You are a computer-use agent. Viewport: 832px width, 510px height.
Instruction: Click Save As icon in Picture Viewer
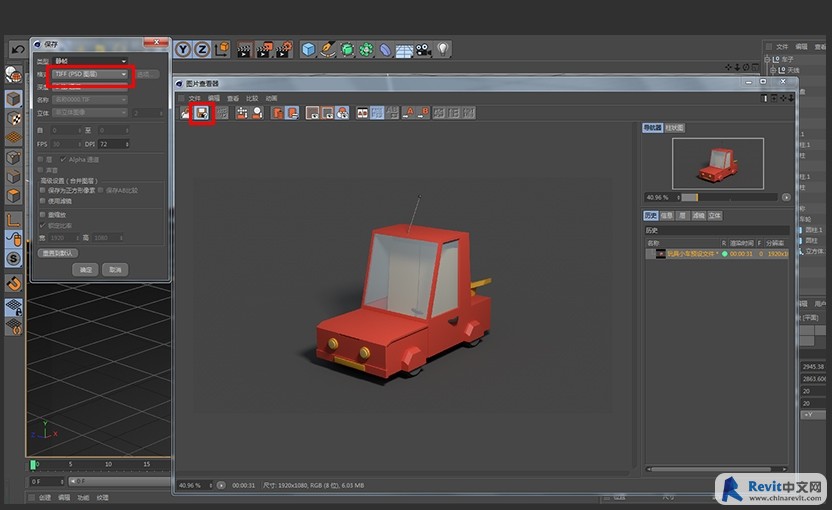click(x=202, y=113)
